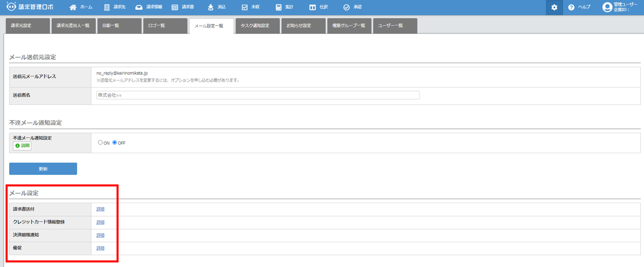Switch to the 請求元設定 tab
This screenshot has width=644, height=267.
pos(27,26)
